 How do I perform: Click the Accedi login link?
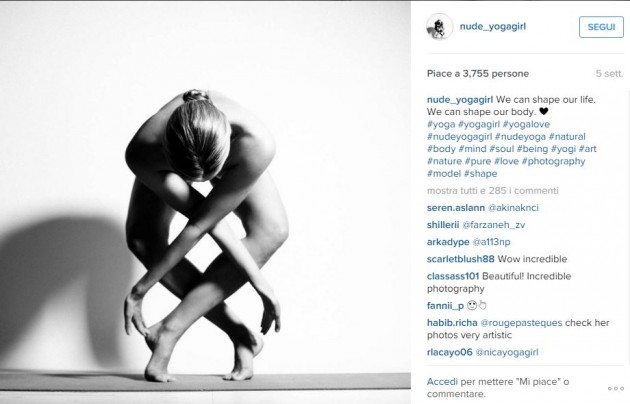click(442, 382)
